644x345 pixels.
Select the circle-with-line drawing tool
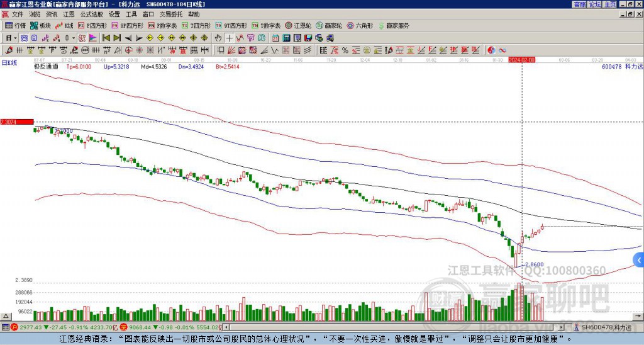[x=85, y=50]
